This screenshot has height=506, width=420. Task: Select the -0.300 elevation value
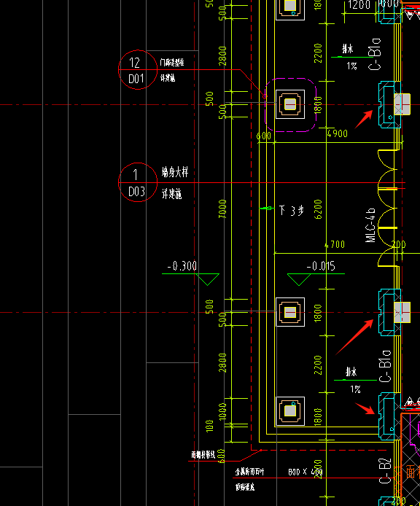click(182, 266)
